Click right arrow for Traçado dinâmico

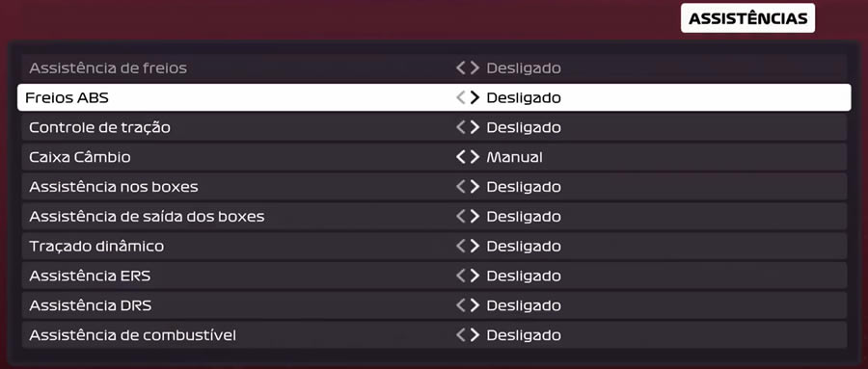[475, 247]
